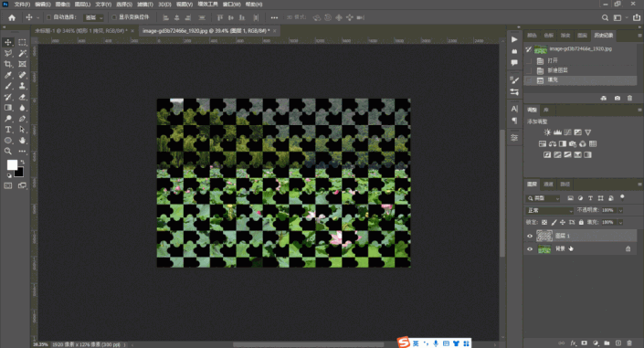Open the History panel flyout menu

coord(639,36)
